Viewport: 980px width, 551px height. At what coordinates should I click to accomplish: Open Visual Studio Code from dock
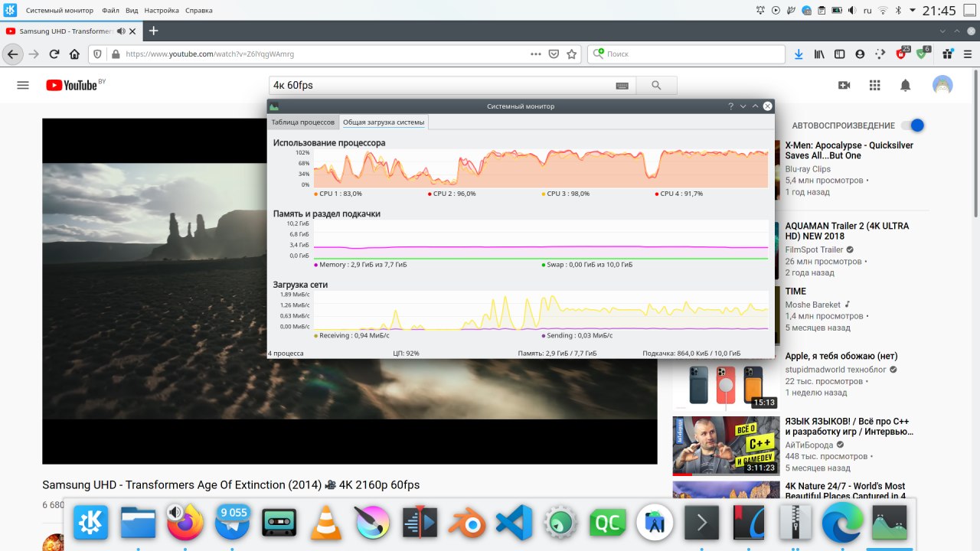click(514, 523)
